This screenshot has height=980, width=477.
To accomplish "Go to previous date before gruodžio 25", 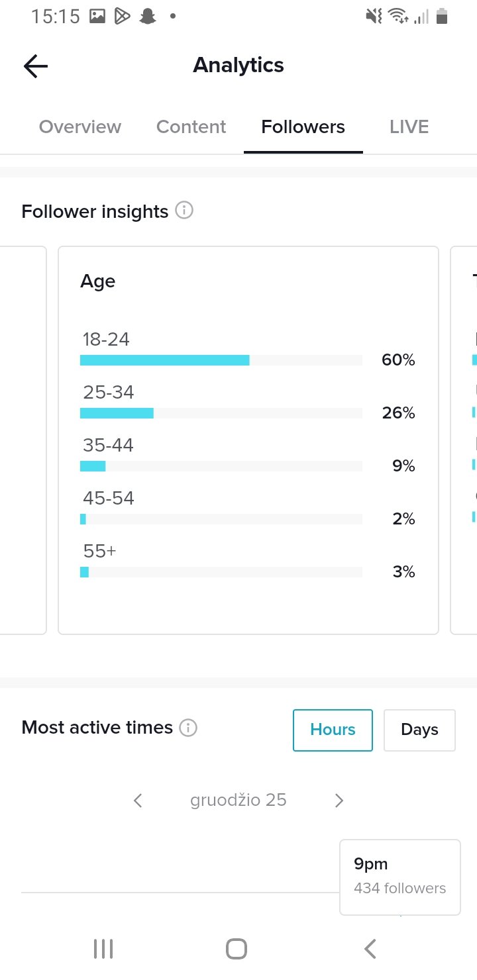I will [138, 801].
